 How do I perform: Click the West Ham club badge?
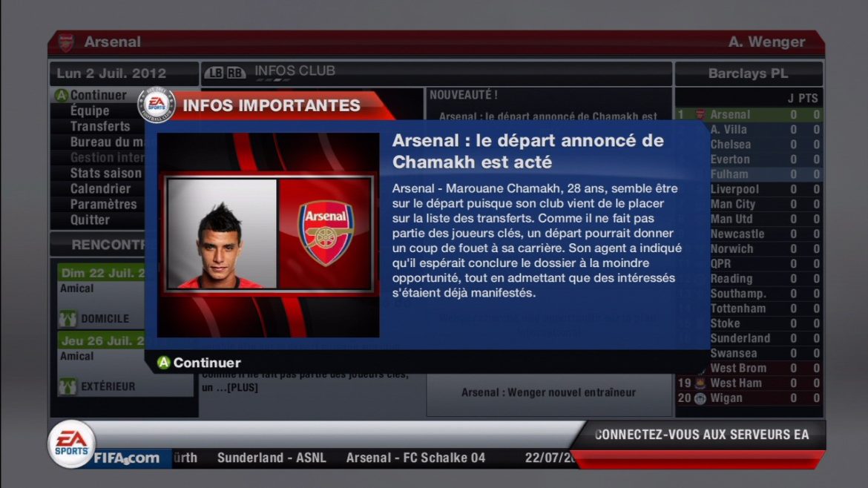tap(700, 383)
